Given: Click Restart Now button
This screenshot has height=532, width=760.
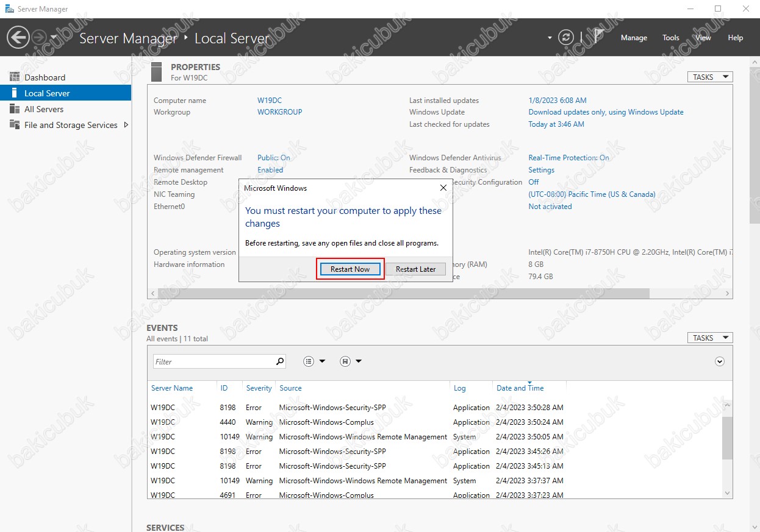Looking at the screenshot, I should pyautogui.click(x=350, y=269).
